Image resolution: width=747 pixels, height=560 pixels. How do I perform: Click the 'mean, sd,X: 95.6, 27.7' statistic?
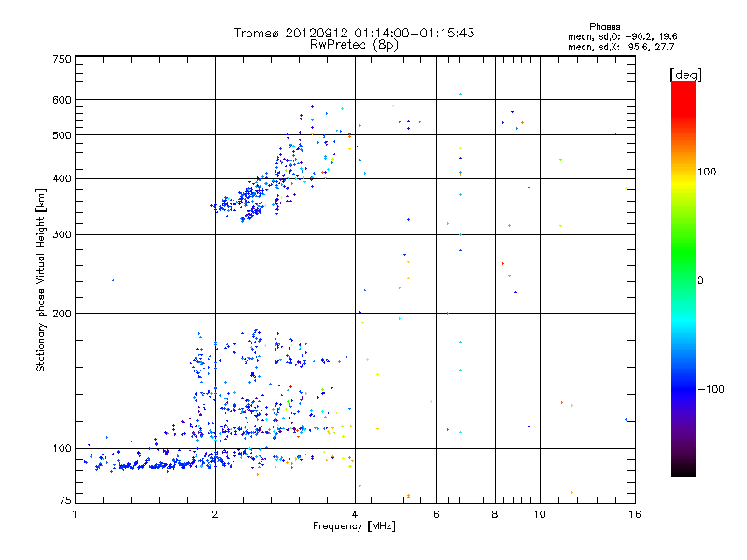621,47
